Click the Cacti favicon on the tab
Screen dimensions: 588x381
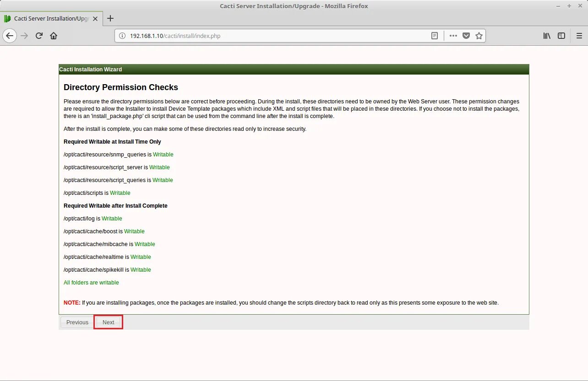pos(7,19)
